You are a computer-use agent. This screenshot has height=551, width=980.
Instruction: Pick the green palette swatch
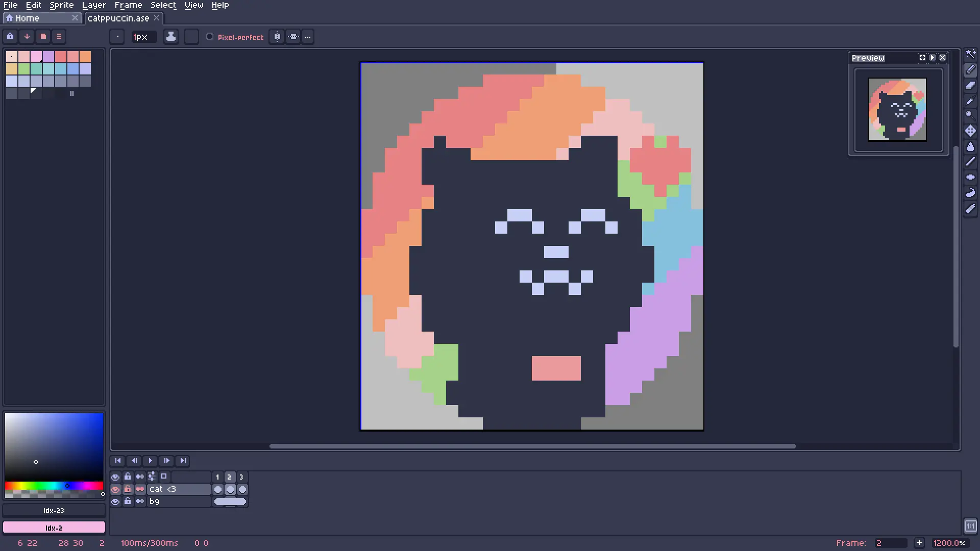pyautogui.click(x=24, y=69)
